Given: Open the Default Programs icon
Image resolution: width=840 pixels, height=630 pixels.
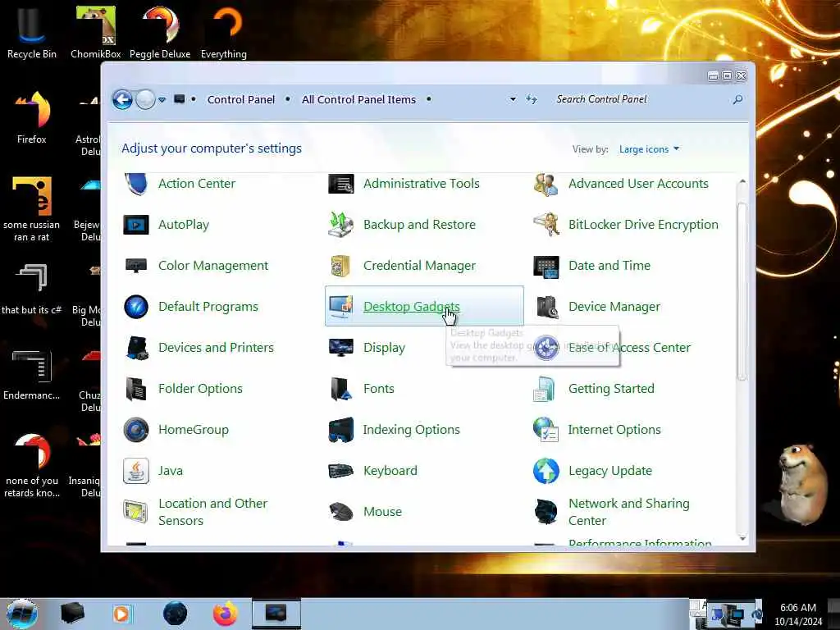Looking at the screenshot, I should [136, 307].
